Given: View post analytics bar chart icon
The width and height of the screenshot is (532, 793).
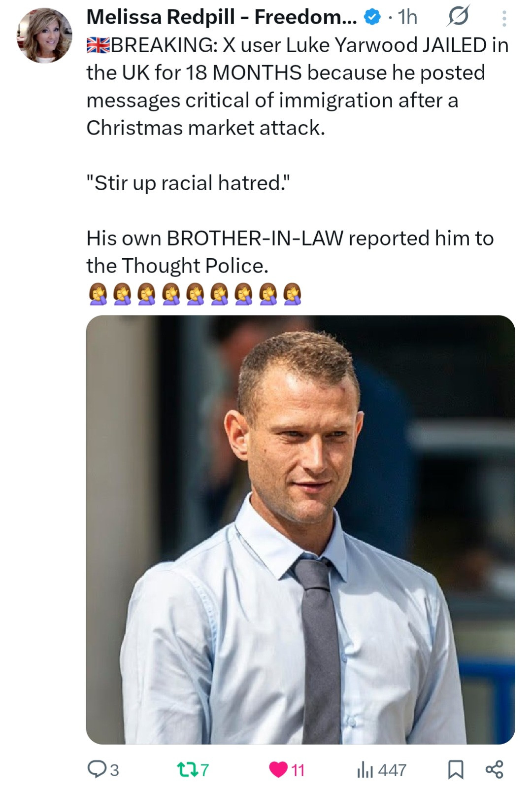Looking at the screenshot, I should (365, 769).
